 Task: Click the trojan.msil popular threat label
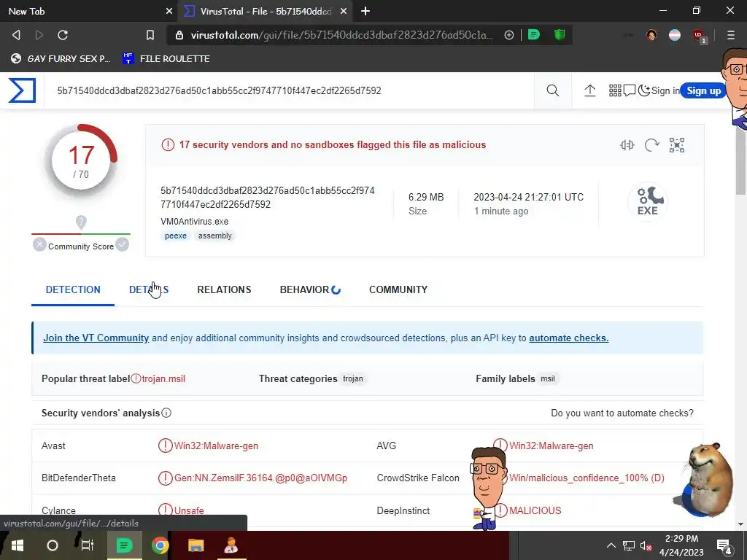click(x=163, y=378)
